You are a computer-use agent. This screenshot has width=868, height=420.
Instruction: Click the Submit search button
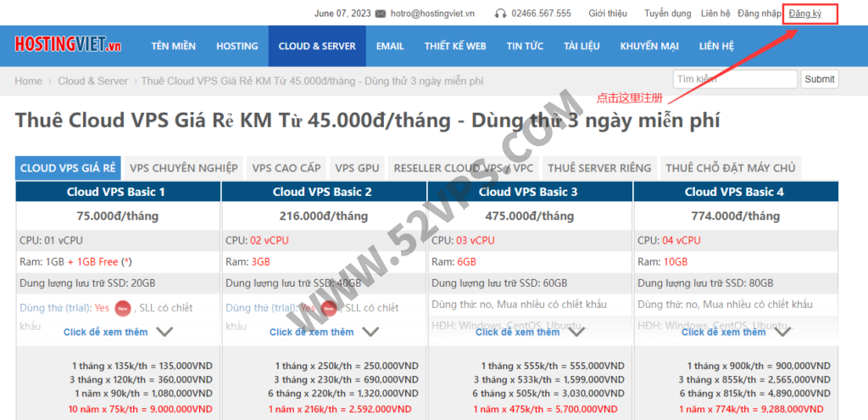pos(820,79)
